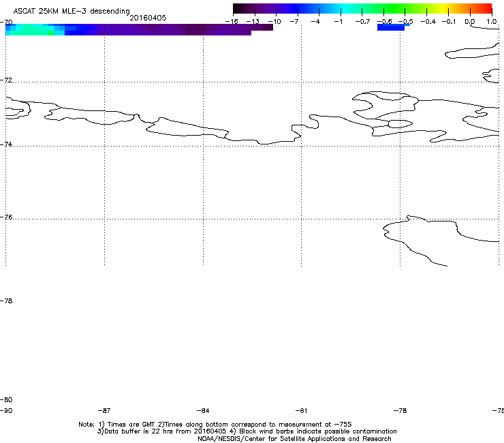Click the color scale label -16
Screen dimensions: 504x443
(x=232, y=22)
